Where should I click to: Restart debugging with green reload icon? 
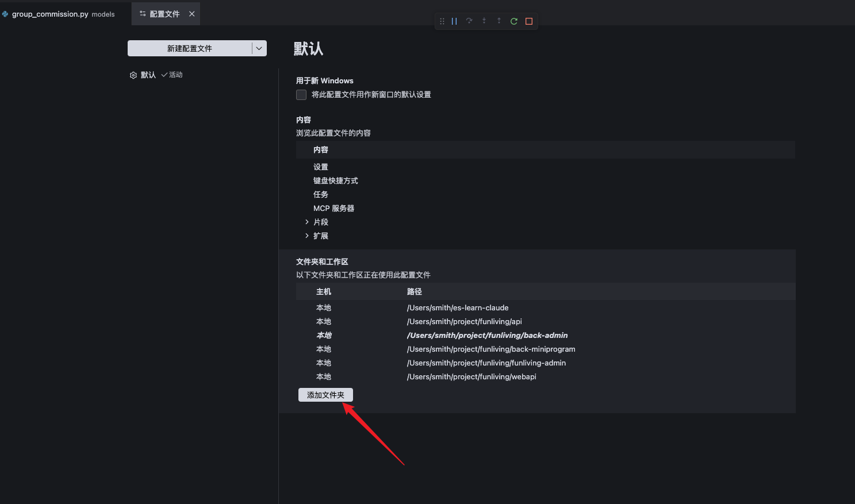[x=514, y=21]
